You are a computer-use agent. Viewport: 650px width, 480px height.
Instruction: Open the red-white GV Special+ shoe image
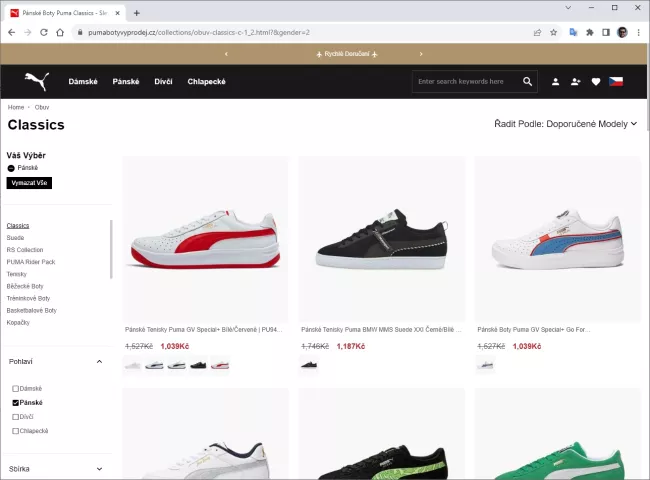(x=206, y=239)
